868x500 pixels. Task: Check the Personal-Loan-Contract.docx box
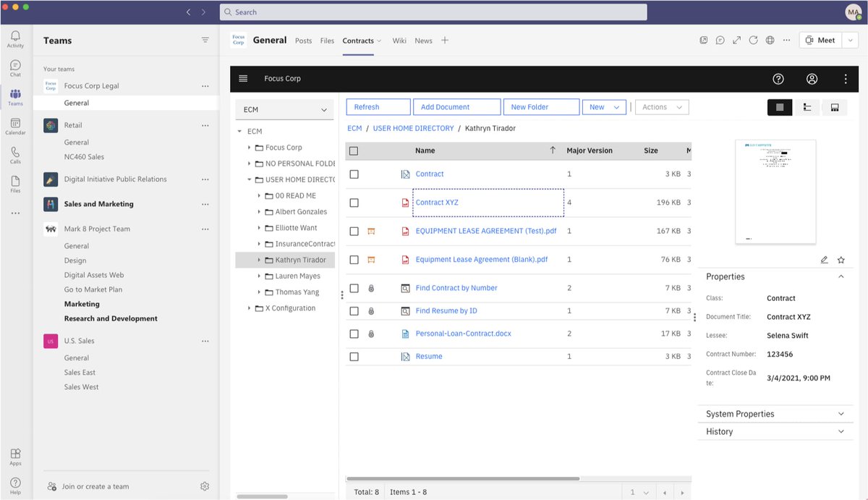click(354, 334)
